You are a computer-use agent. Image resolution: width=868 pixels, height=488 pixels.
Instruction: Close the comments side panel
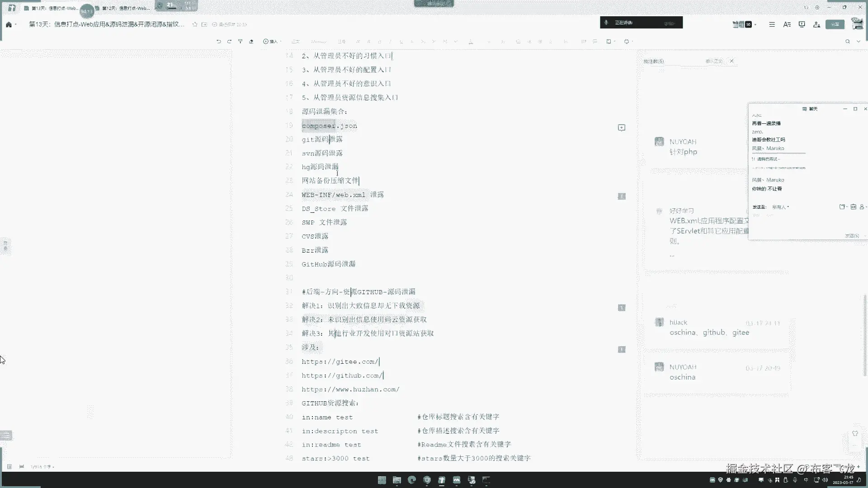tap(731, 61)
